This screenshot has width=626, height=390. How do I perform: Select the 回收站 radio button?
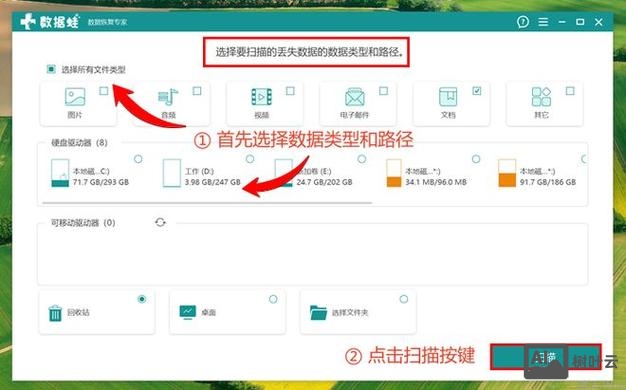tap(142, 299)
